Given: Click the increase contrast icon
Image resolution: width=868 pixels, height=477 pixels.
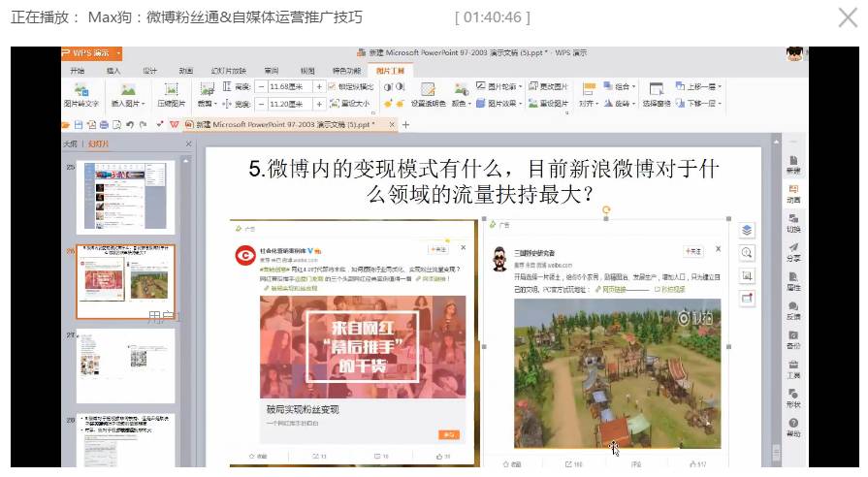Looking at the screenshot, I should tap(388, 87).
